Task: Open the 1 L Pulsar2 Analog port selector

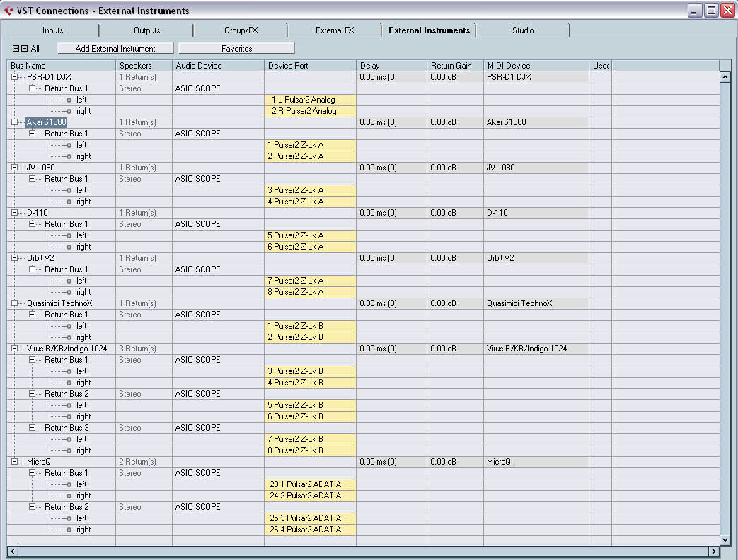Action: pyautogui.click(x=310, y=100)
